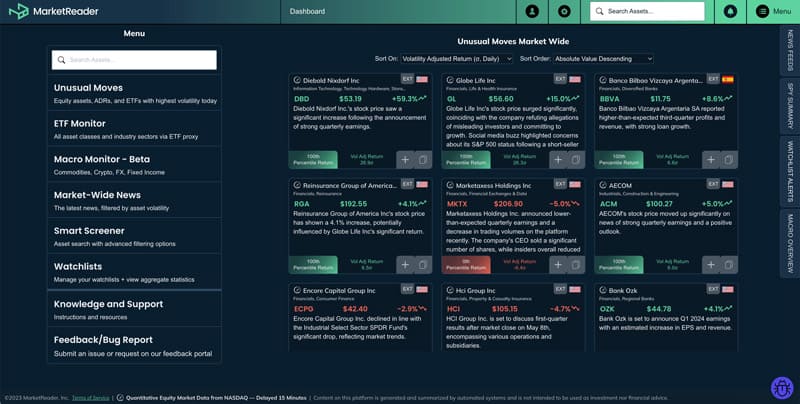The image size is (800, 404).
Task: Open the Reinsurance Group of America title
Action: click(x=349, y=186)
